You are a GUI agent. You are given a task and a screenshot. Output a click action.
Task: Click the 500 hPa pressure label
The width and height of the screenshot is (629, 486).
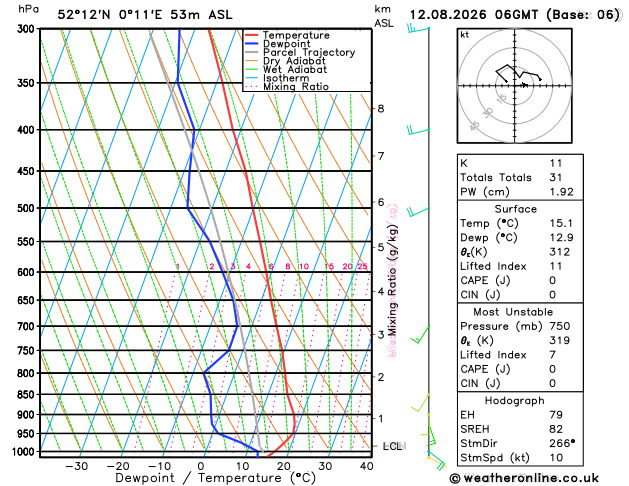28,208
